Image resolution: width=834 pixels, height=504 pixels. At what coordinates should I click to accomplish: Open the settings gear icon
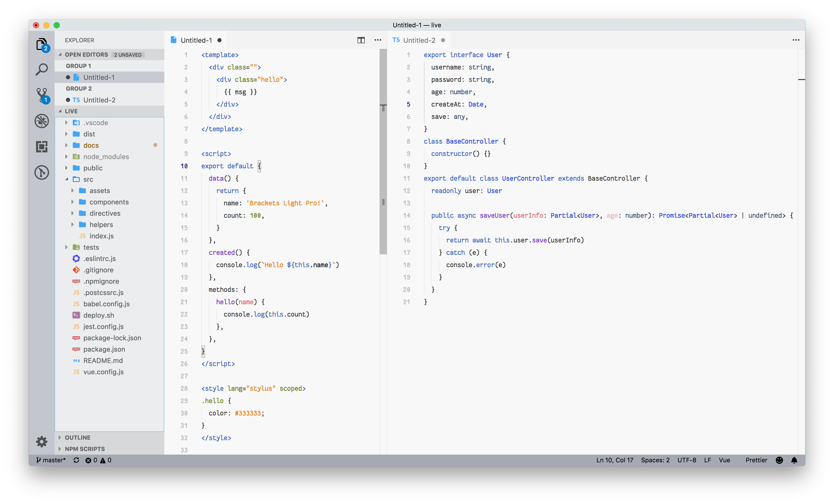click(x=42, y=441)
